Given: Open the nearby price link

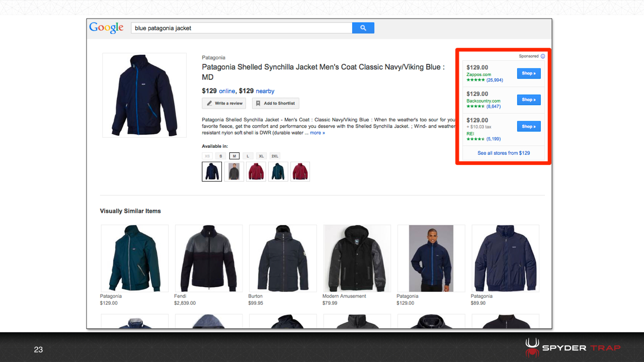Looking at the screenshot, I should click(x=265, y=91).
